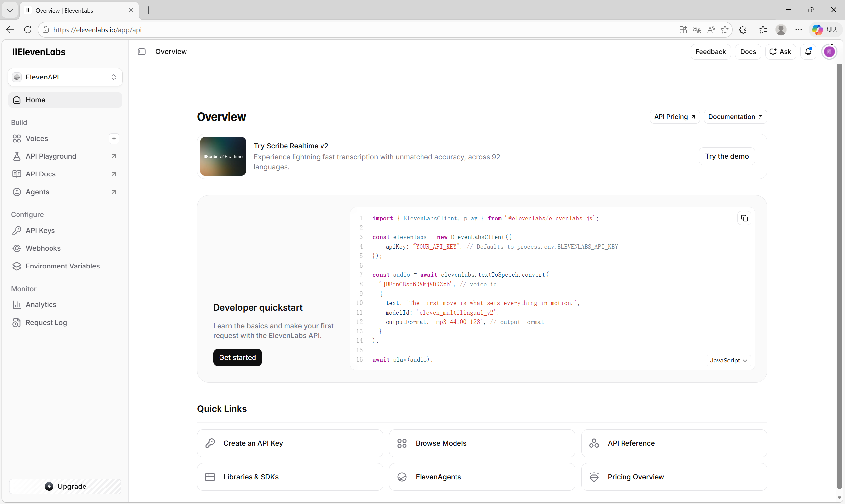Image resolution: width=845 pixels, height=504 pixels.
Task: Open Create an API Key quick link
Action: (x=290, y=443)
